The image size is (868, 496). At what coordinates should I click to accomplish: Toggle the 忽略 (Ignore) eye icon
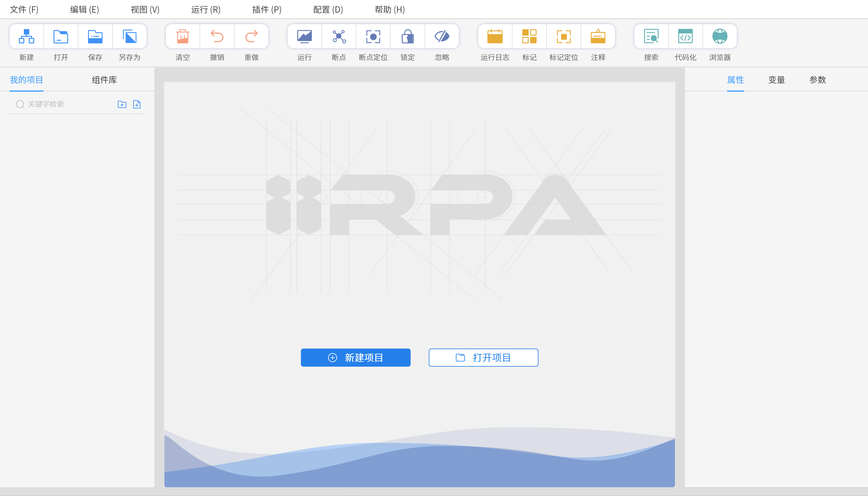pos(442,36)
